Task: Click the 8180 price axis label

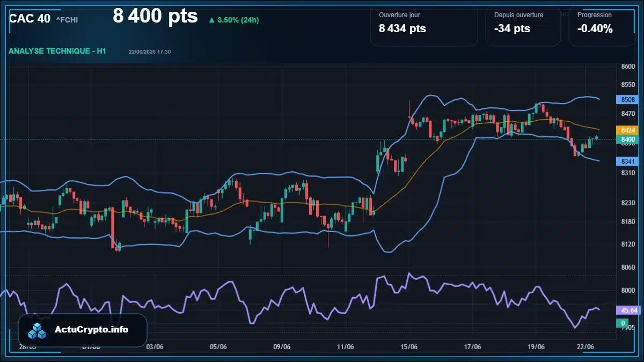Action: point(628,221)
